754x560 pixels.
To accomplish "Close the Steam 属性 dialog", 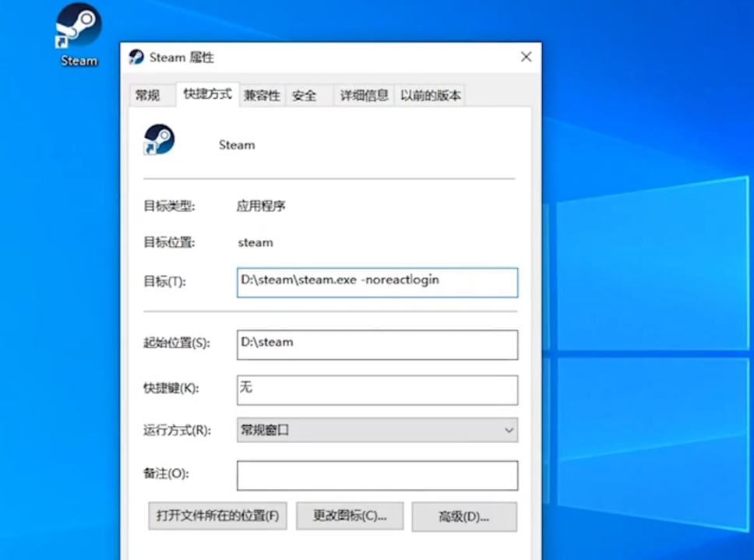I will [x=526, y=57].
